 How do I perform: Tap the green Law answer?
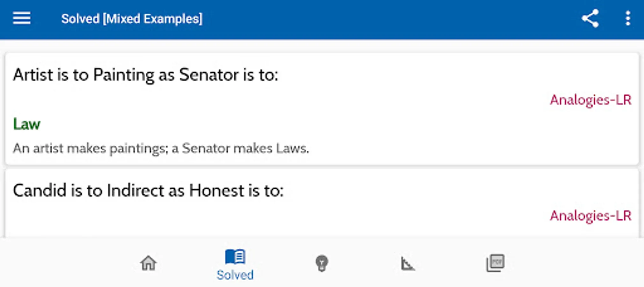(27, 124)
